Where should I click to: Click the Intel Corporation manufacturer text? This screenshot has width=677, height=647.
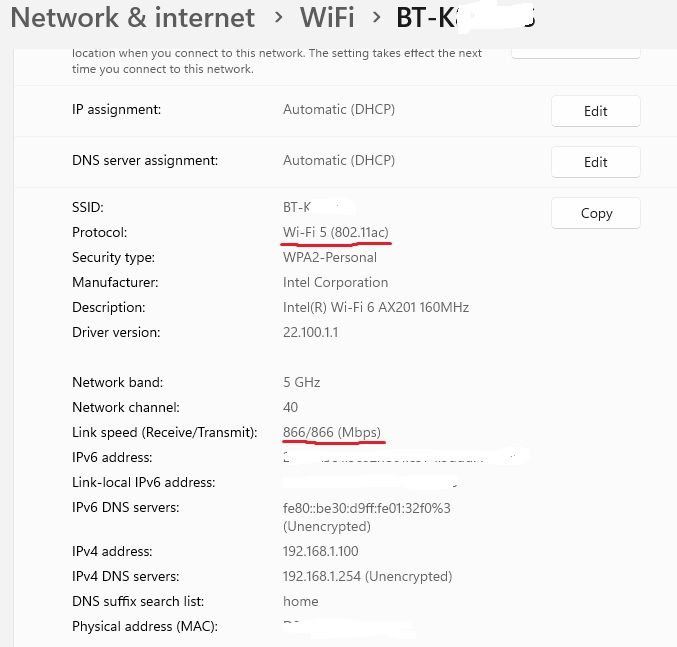click(x=335, y=282)
